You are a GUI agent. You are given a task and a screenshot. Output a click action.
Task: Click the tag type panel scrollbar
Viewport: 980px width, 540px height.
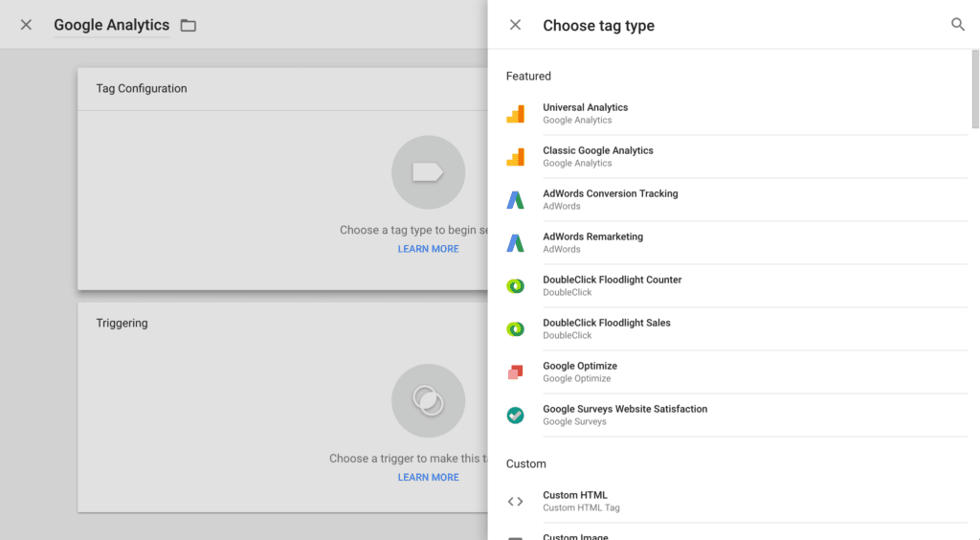975,89
